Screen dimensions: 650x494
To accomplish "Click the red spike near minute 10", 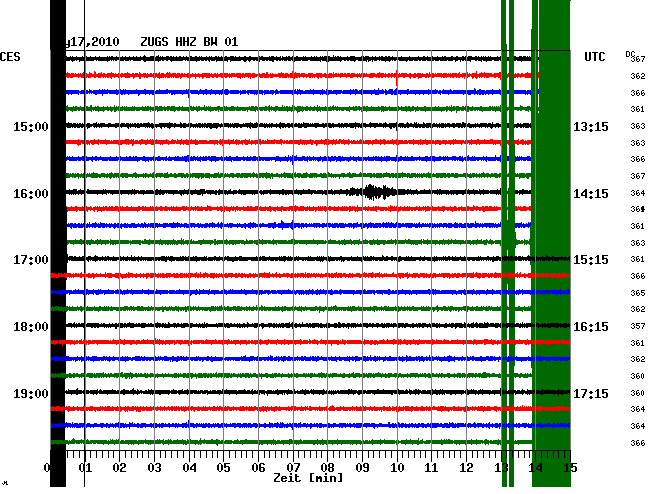I will 397,78.
